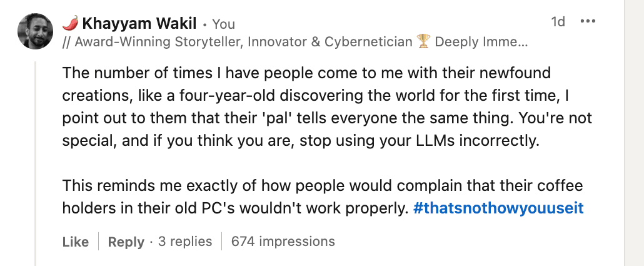Click the chili pepper emoji beside the name

pos(70,24)
